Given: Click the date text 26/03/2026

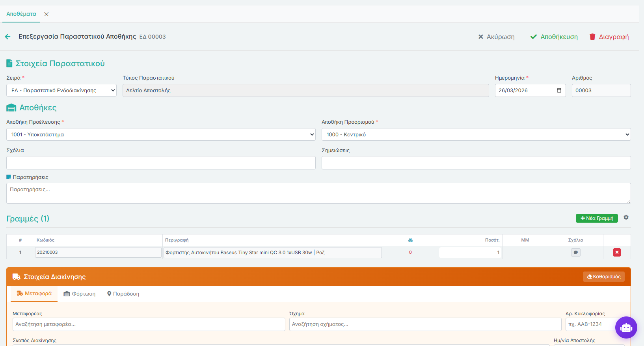Looking at the screenshot, I should pos(513,90).
